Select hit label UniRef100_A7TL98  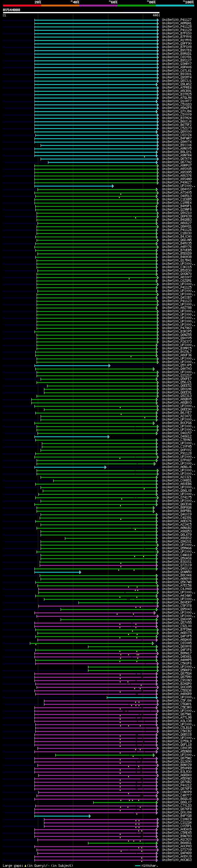click(177, 717)
